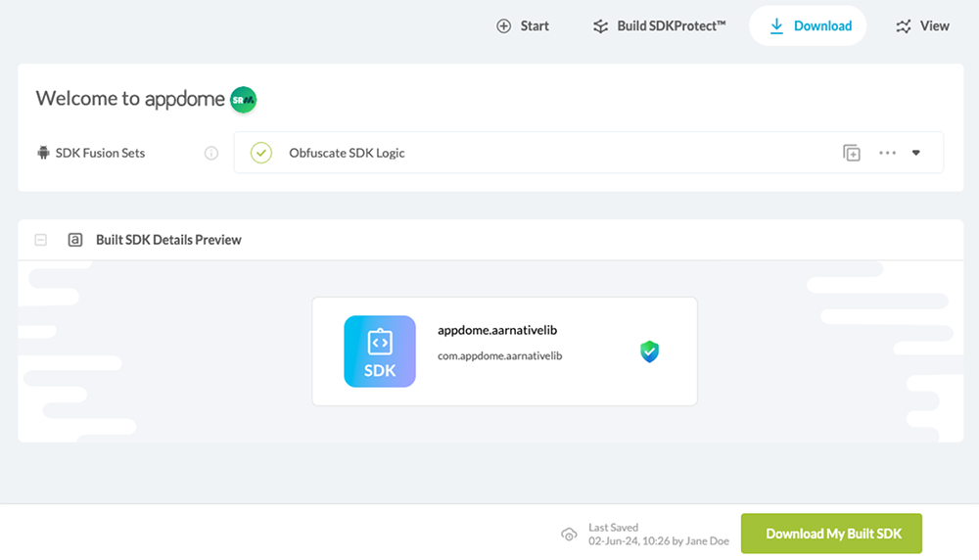This screenshot has height=560, width=979.
Task: Click the 'a' icon beside Built SDK Details
Action: [75, 240]
